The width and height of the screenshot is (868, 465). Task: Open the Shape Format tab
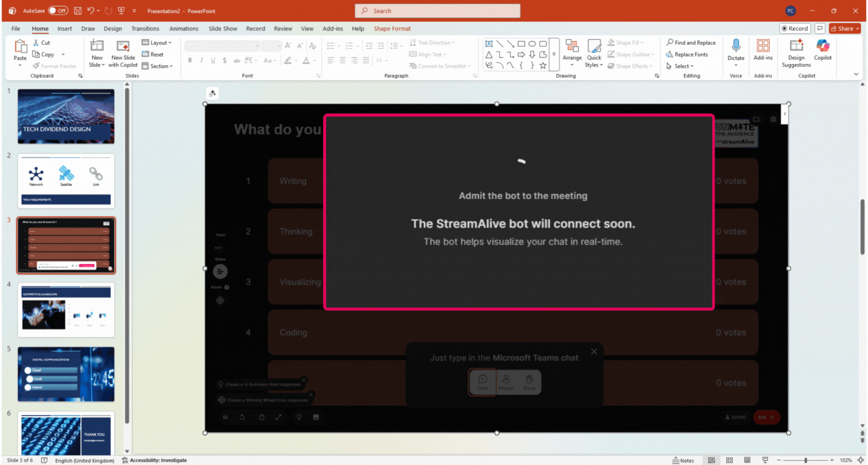(x=392, y=28)
